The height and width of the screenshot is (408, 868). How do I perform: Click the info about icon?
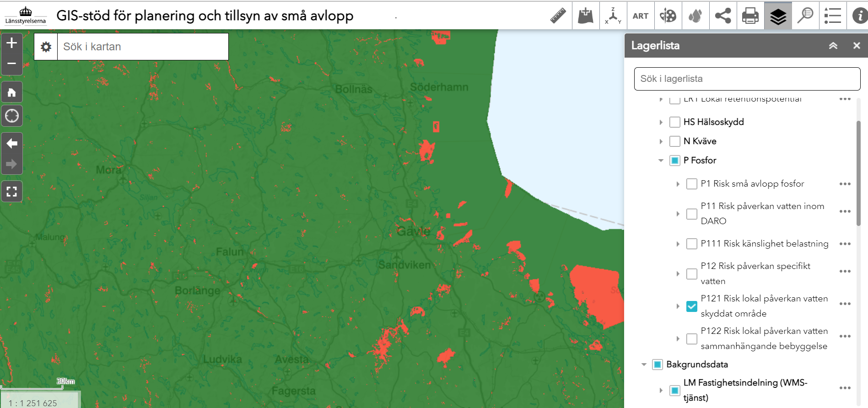pos(859,16)
